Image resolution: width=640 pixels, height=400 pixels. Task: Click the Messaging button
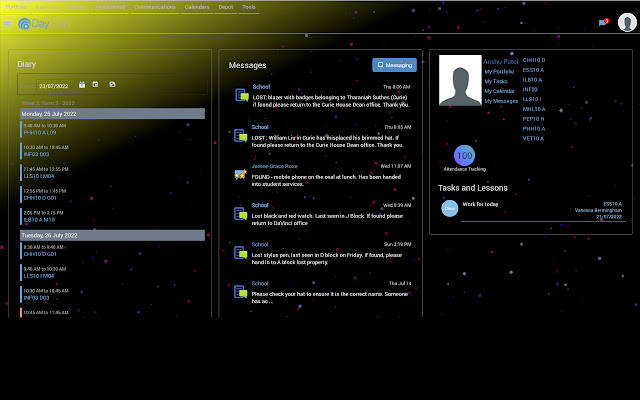(394, 65)
